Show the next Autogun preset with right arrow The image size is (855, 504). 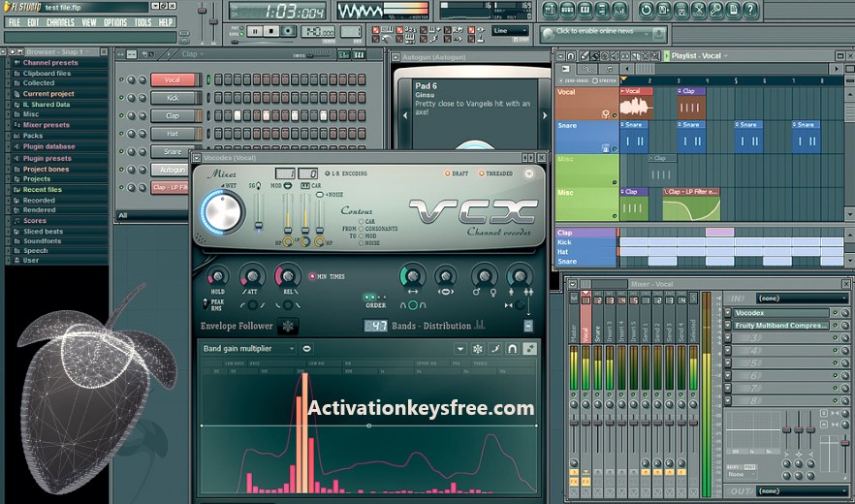pos(544,115)
